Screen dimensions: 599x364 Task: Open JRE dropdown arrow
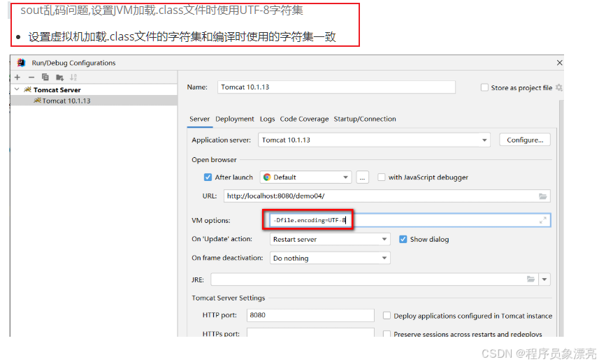pos(544,279)
